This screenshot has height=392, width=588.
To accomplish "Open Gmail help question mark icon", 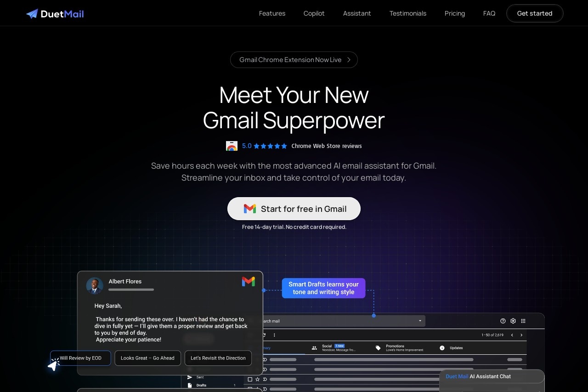I will pos(503,321).
